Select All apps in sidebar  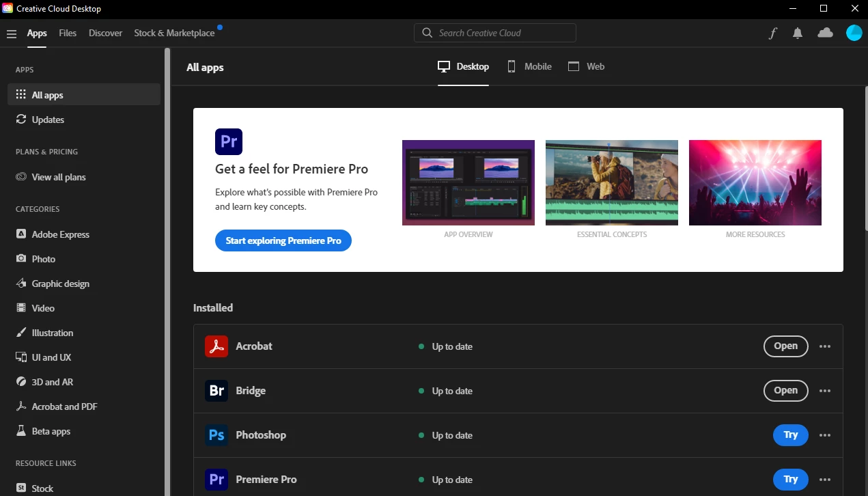(84, 95)
